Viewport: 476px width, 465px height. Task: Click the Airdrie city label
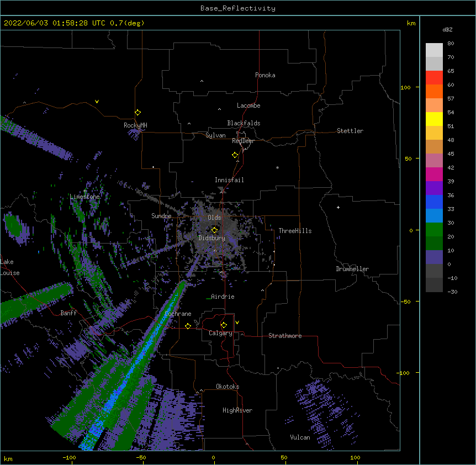click(x=223, y=297)
